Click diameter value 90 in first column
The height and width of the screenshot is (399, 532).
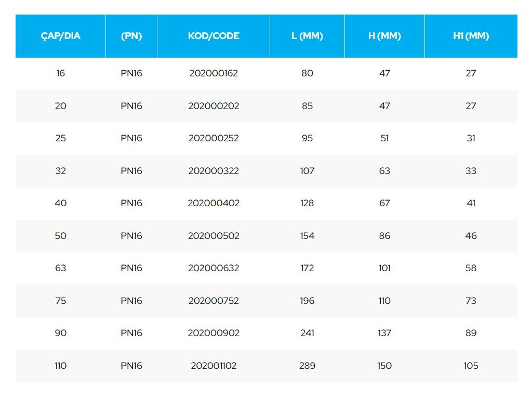point(60,333)
